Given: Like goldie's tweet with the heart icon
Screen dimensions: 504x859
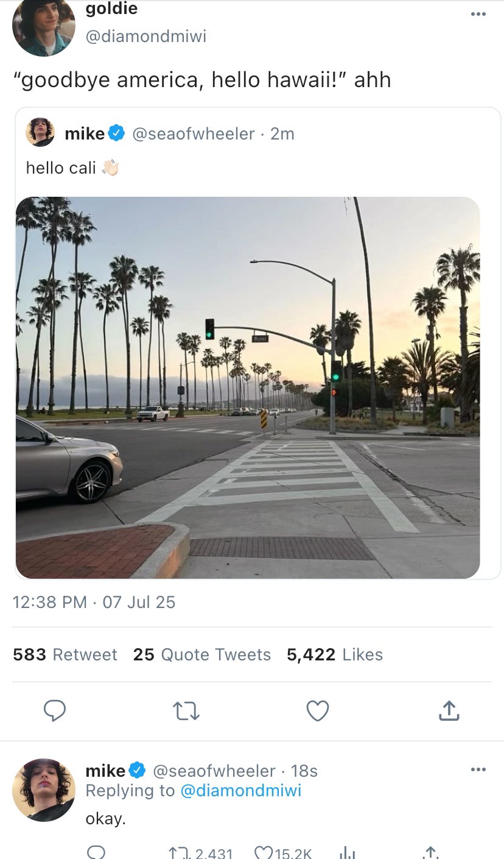Looking at the screenshot, I should click(318, 710).
